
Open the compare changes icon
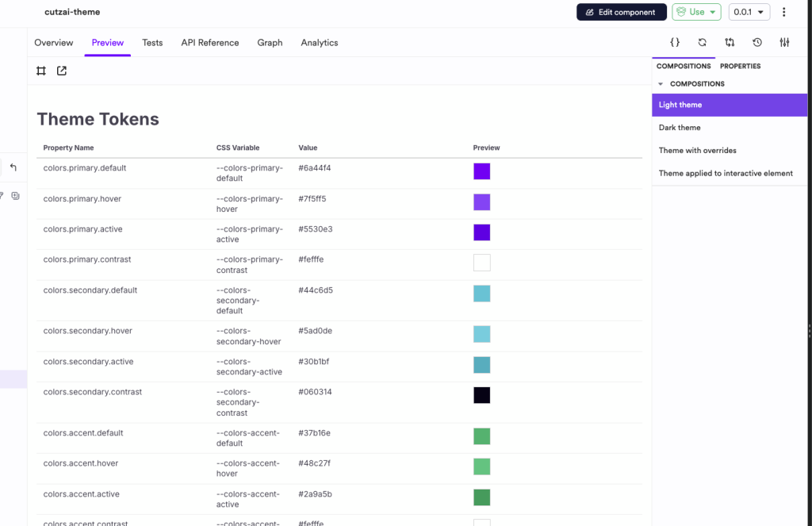pos(730,43)
